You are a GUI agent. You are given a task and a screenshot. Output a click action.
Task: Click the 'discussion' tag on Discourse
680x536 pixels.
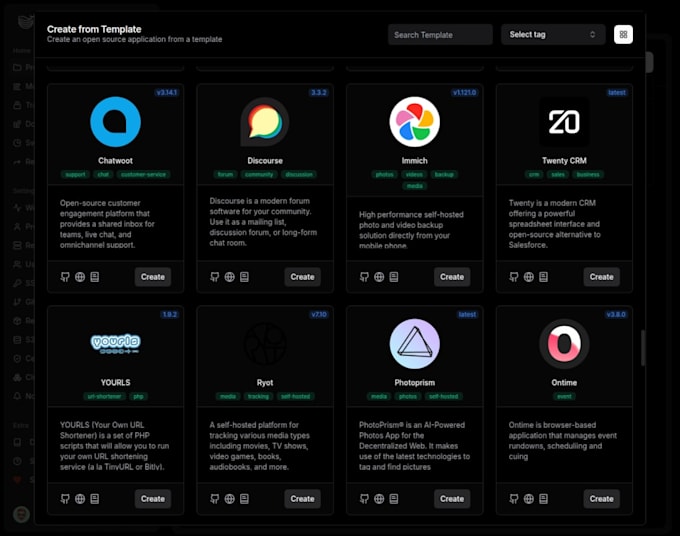coord(299,174)
